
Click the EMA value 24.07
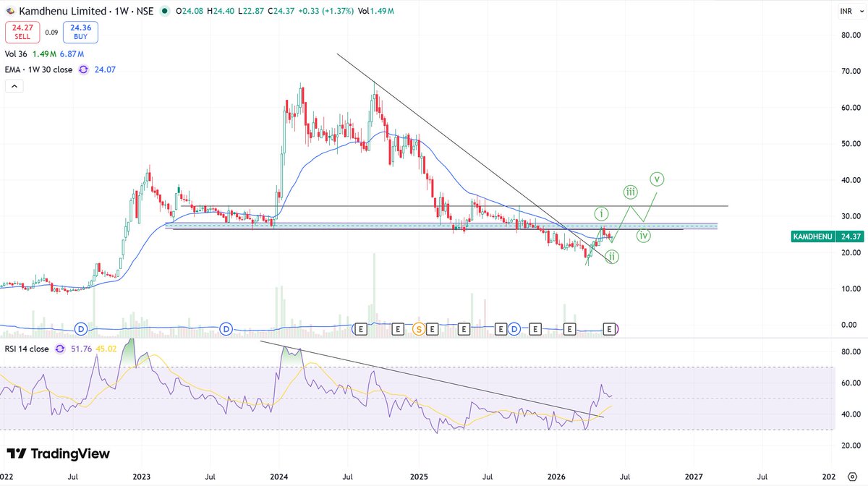click(105, 69)
